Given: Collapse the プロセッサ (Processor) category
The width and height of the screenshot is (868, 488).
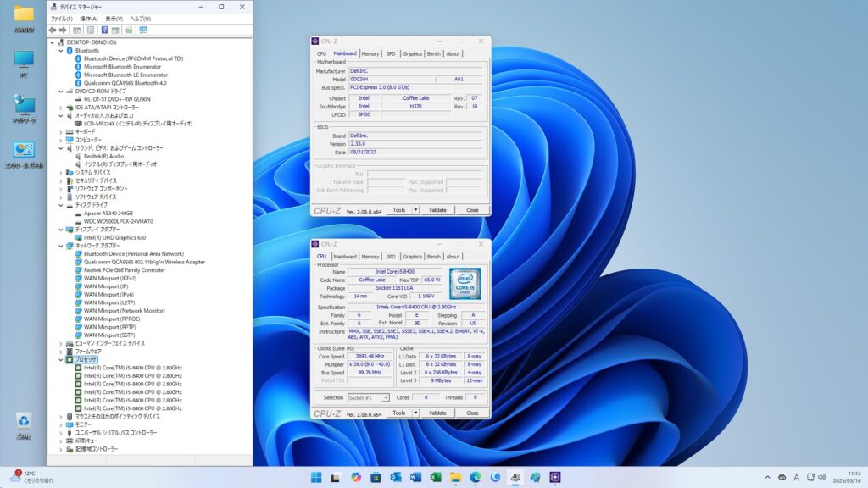Looking at the screenshot, I should [60, 359].
